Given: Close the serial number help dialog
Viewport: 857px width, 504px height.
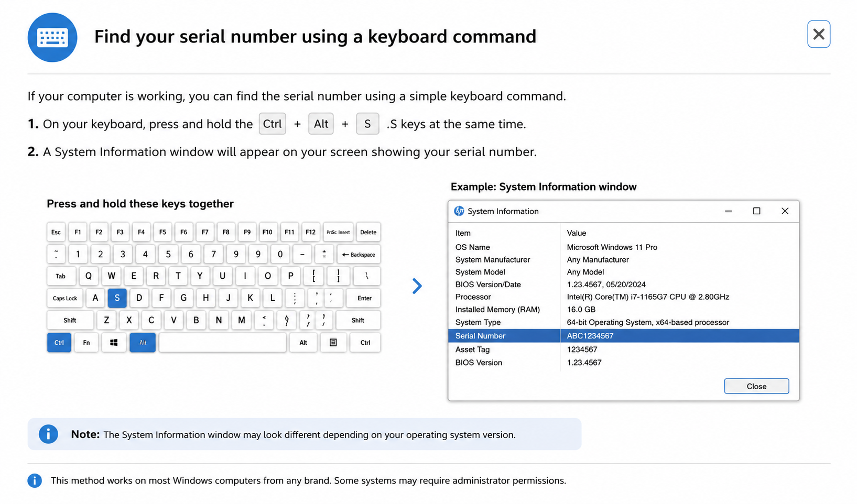Looking at the screenshot, I should [818, 34].
